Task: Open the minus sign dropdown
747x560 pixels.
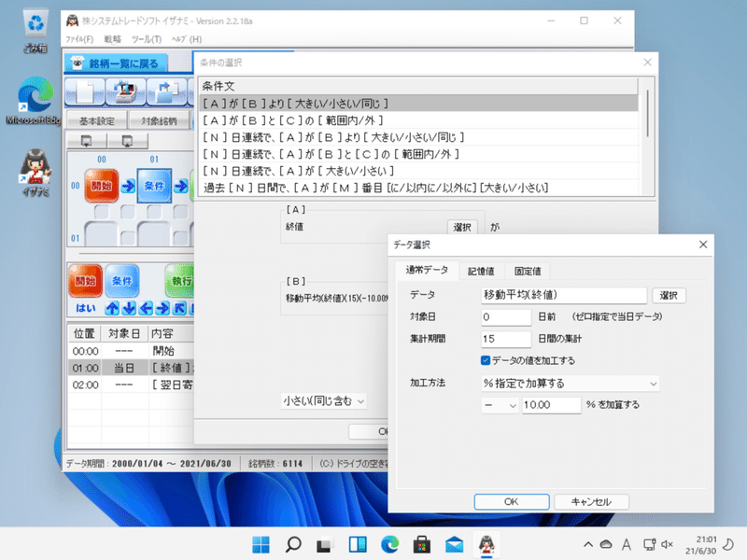Action: pos(500,405)
